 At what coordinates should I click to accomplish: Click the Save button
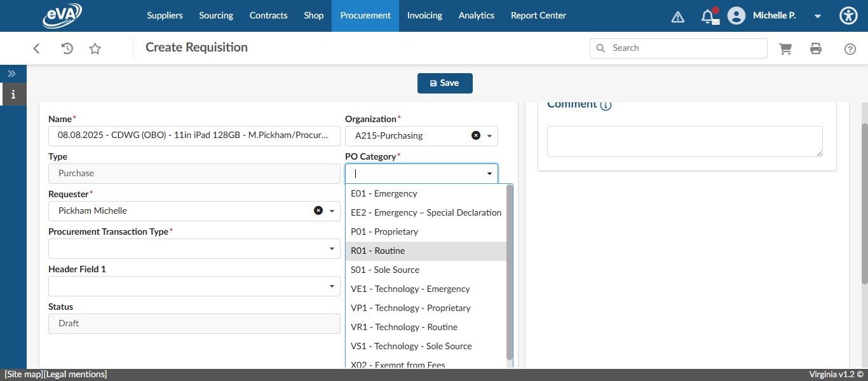(445, 83)
